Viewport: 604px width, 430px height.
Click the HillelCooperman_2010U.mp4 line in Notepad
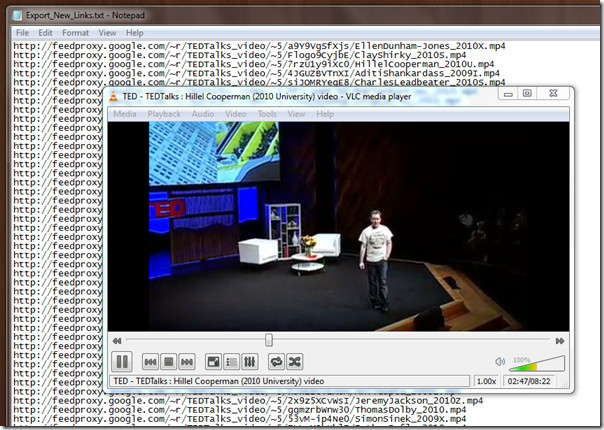[253, 64]
